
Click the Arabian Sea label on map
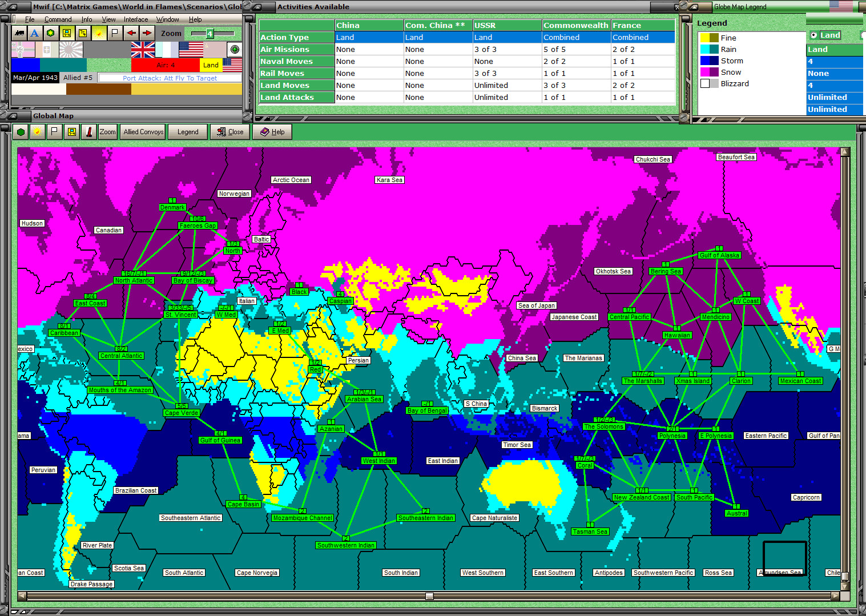[364, 399]
